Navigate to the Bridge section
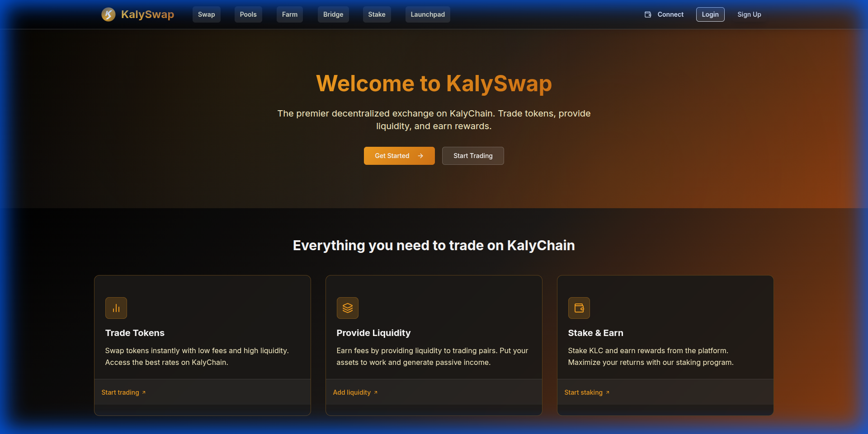 coord(333,14)
